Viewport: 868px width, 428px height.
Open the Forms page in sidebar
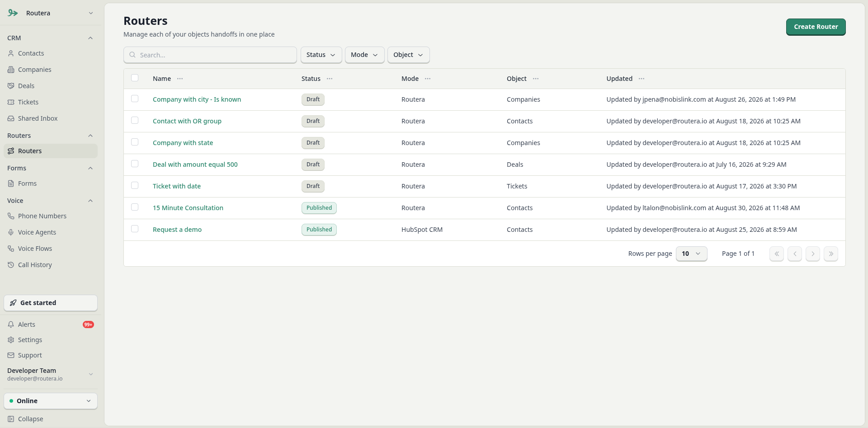[x=51, y=183]
